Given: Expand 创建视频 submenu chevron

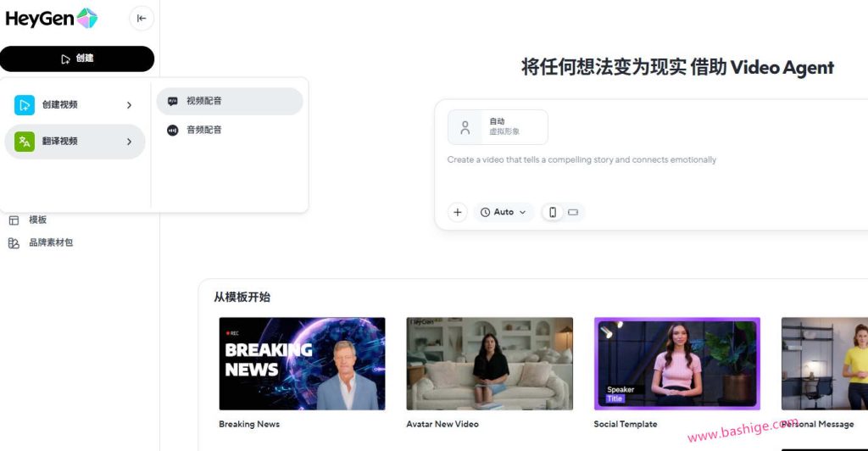Looking at the screenshot, I should [129, 105].
